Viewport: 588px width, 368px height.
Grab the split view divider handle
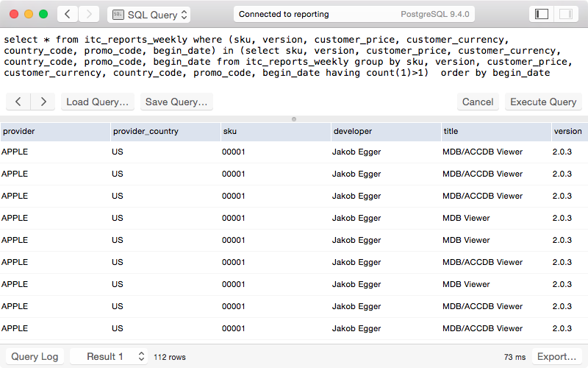294,119
